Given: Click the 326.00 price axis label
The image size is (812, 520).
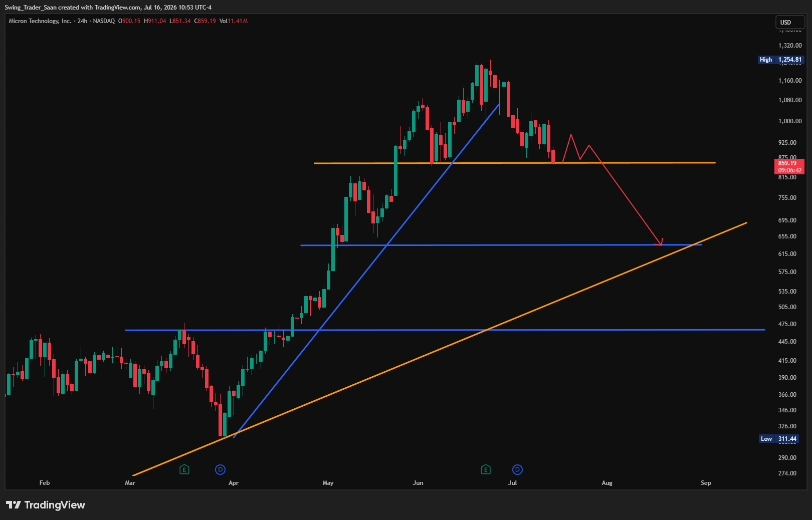Looking at the screenshot, I should click(x=787, y=426).
